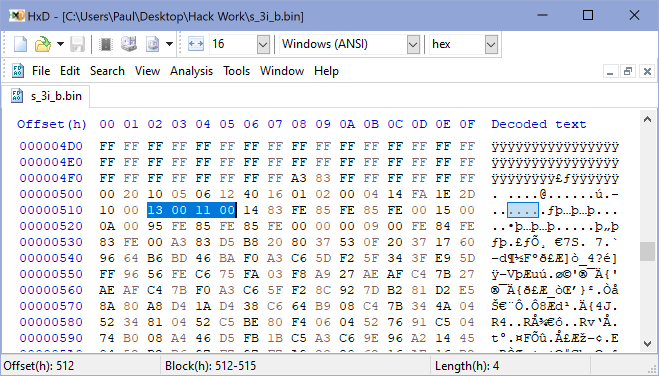The image size is (659, 376).
Task: Click the 0F column header
Action: pos(467,124)
